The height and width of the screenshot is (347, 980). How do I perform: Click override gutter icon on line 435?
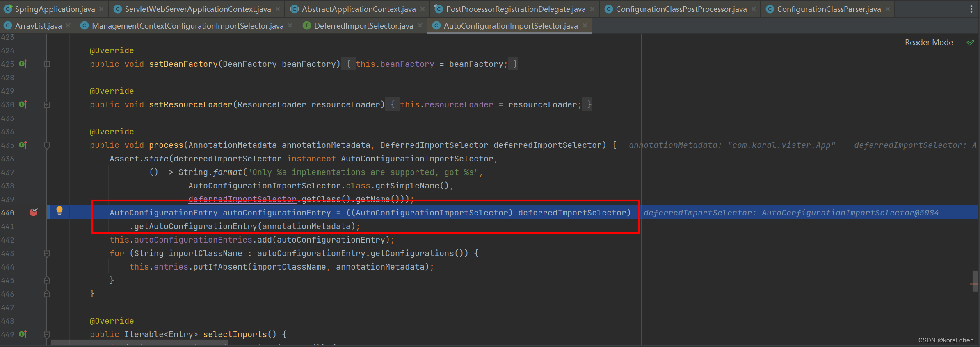(23, 145)
